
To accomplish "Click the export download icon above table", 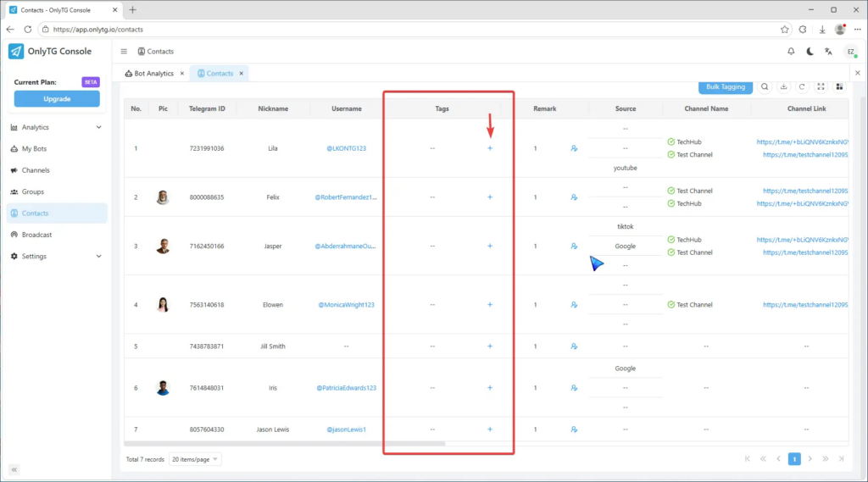I will coord(783,86).
